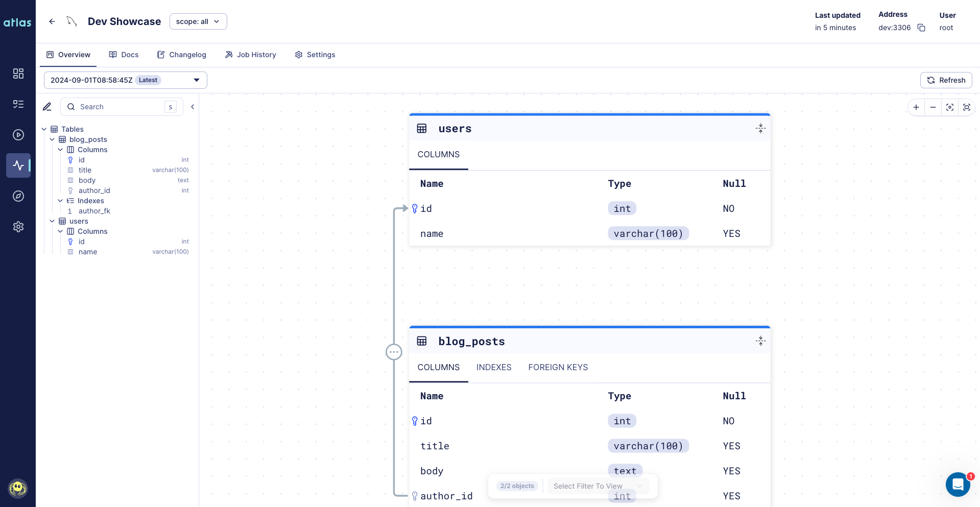Open the scope: all dropdown
980x507 pixels.
coord(198,21)
